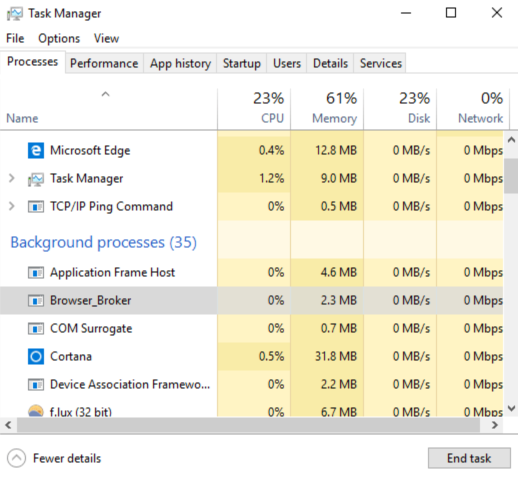Screen dimensions: 518x481
Task: Maximize the Task Manager window
Action: pos(451,13)
